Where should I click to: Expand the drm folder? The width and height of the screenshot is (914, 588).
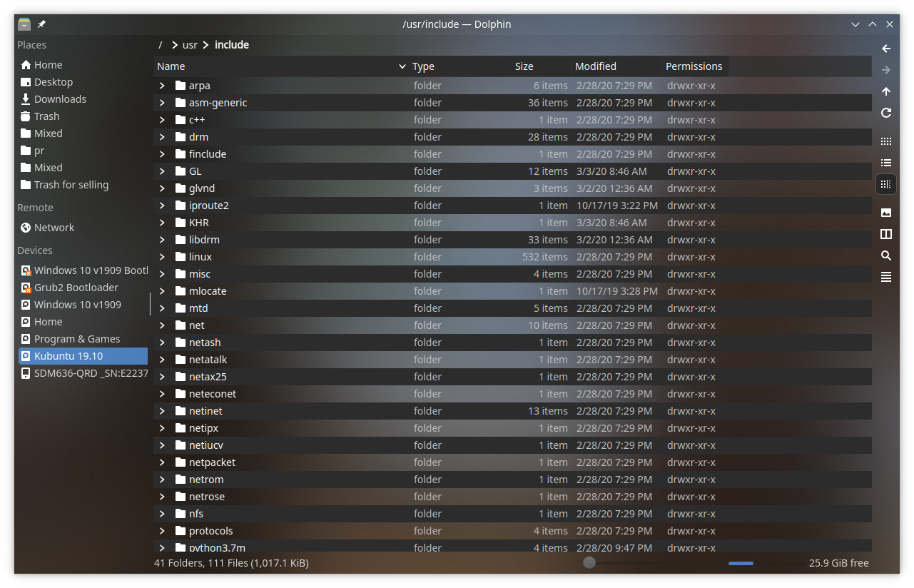click(x=162, y=137)
